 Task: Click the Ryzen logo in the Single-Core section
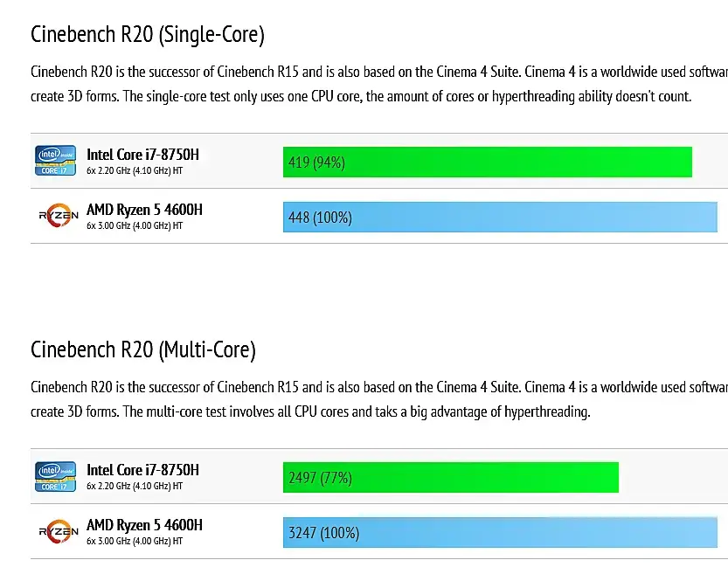point(57,216)
